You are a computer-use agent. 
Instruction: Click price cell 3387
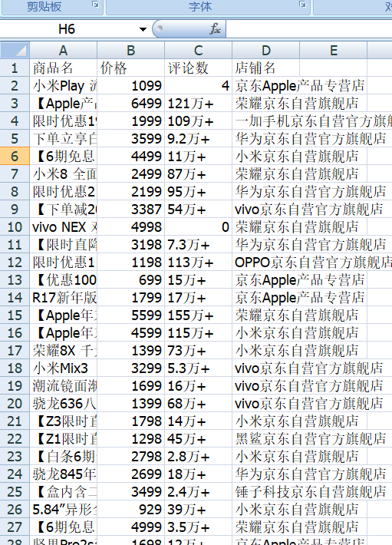pos(130,210)
